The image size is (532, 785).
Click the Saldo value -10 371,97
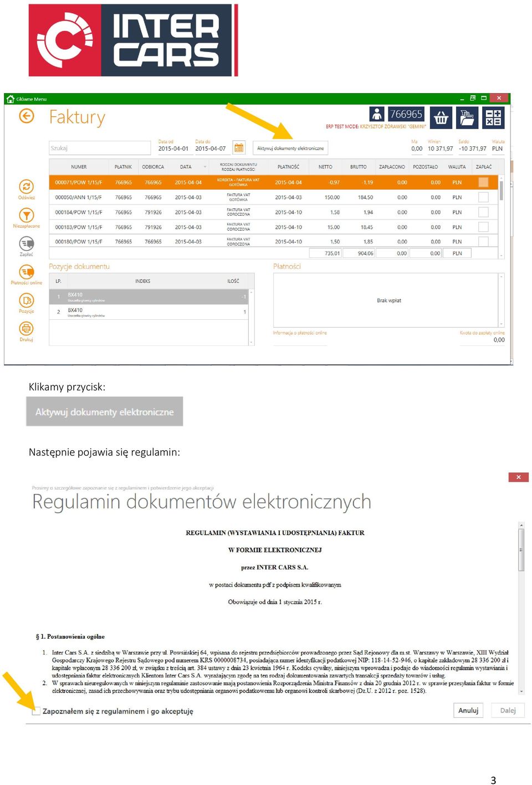tap(473, 149)
